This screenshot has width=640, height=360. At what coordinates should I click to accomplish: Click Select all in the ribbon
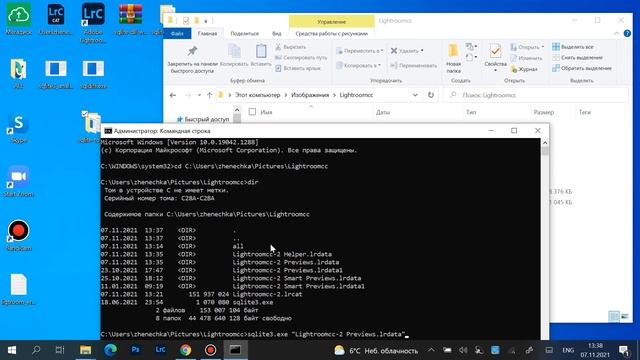pyautogui.click(x=573, y=47)
